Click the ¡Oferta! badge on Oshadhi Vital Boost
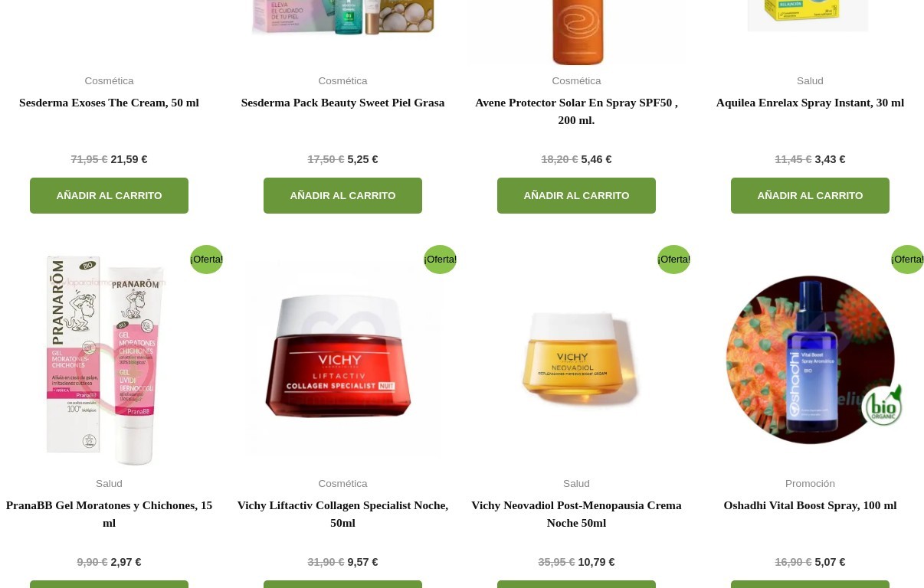The width and height of the screenshot is (924, 588). click(x=907, y=260)
